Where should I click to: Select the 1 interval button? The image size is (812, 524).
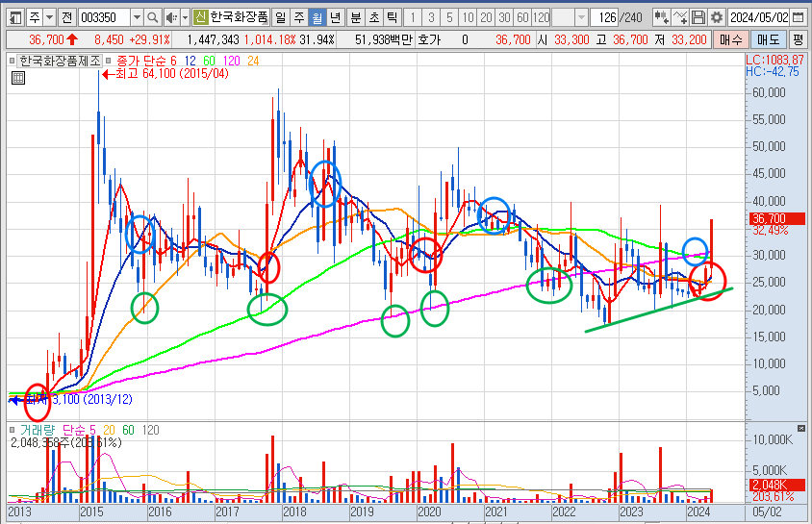[x=413, y=18]
